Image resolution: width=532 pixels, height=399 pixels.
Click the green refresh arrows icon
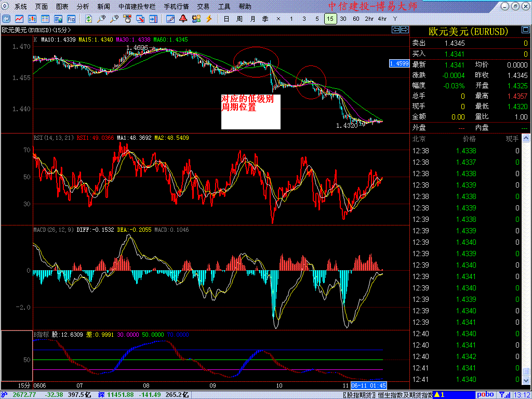tap(88, 19)
